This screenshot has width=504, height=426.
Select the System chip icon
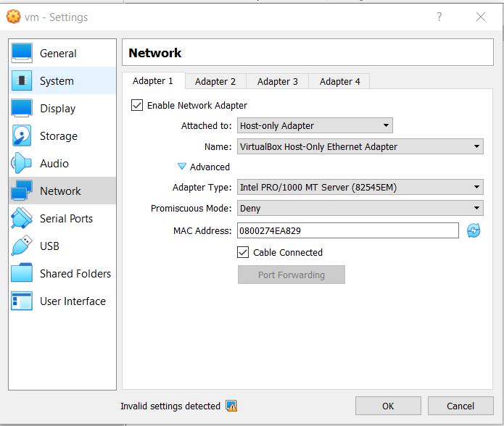point(22,80)
